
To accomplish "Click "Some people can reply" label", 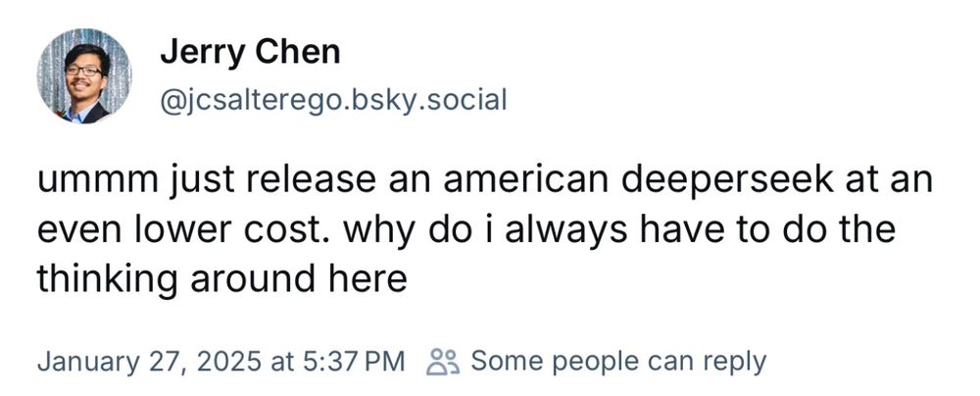I will [x=617, y=361].
